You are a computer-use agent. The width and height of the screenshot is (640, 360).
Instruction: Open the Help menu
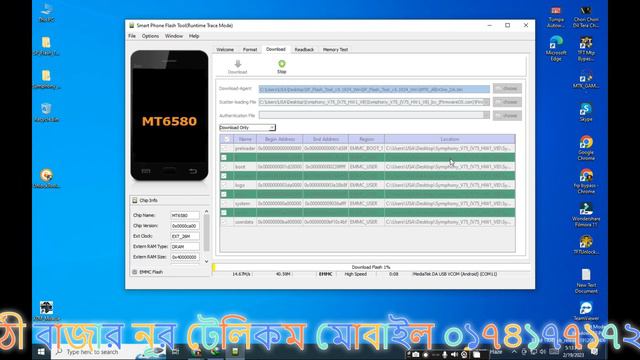[x=194, y=36]
